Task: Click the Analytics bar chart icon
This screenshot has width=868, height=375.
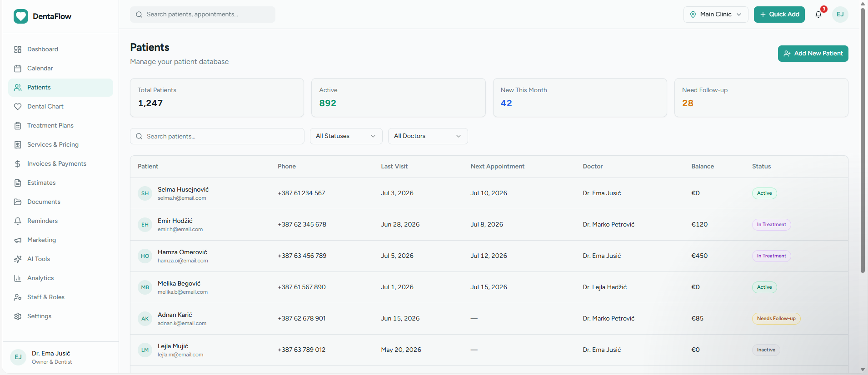Action: coord(18,278)
